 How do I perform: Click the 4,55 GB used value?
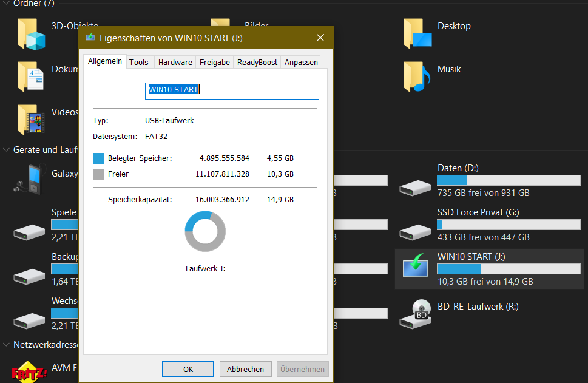tap(280, 158)
